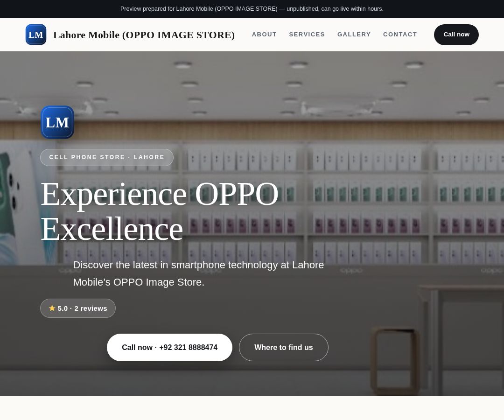
Task: Click the Cell Phone Store · Lahore pill
Action: (107, 157)
